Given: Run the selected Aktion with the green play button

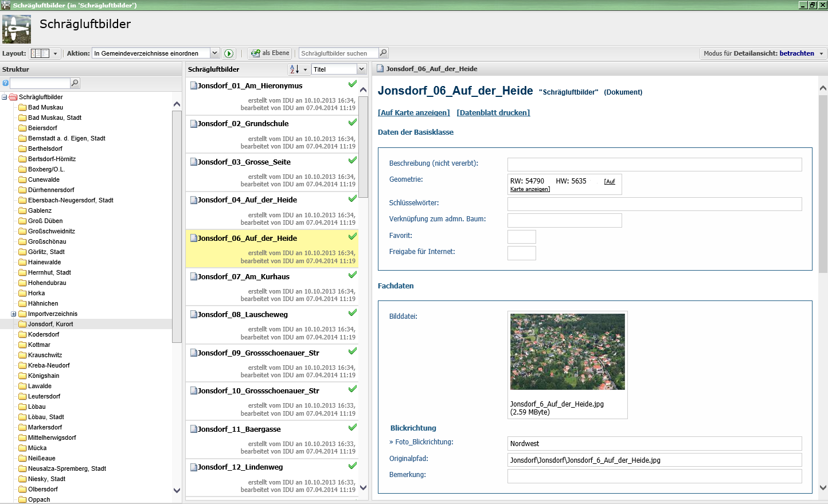Looking at the screenshot, I should [x=229, y=53].
